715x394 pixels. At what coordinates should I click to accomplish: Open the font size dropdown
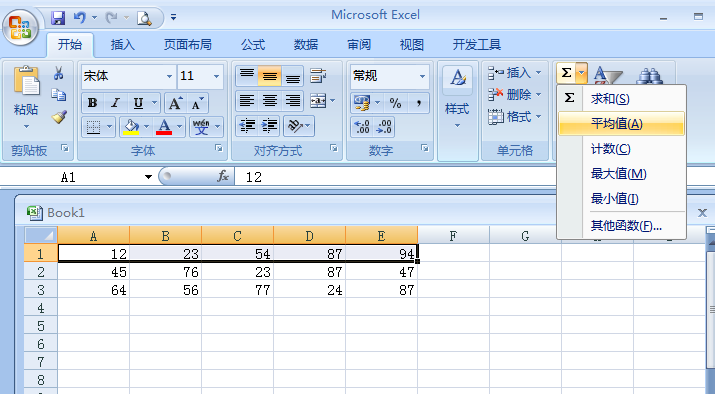pyautogui.click(x=217, y=76)
